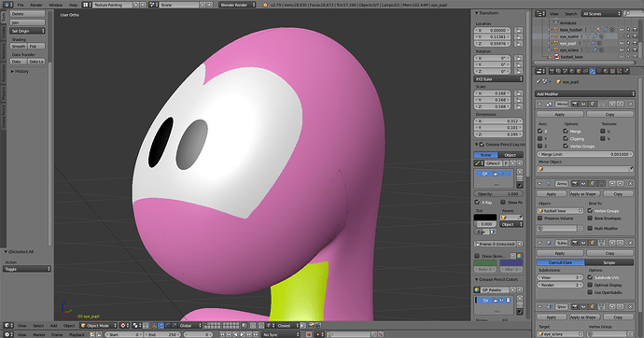Open the File menu
Screen dimensions: 644x338
click(x=21, y=5)
